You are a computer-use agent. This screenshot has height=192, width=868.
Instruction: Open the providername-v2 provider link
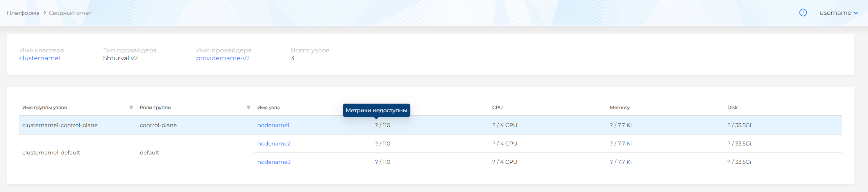(223, 58)
